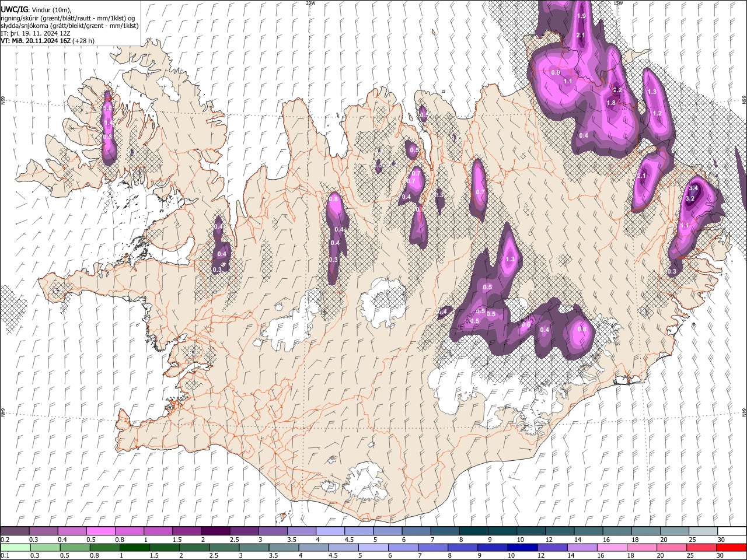Select top-row swatch labeled 6
Viewport: 747px width, 560px height.
(416, 531)
